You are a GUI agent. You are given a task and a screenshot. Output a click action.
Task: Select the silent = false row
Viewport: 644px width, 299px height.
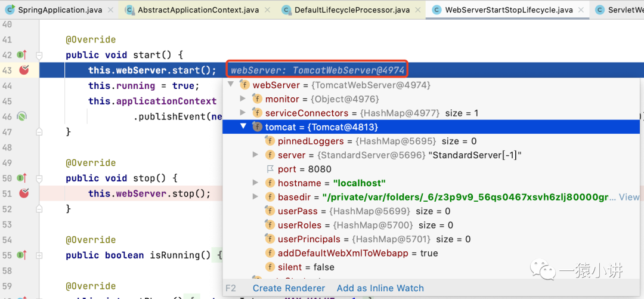coord(431,267)
